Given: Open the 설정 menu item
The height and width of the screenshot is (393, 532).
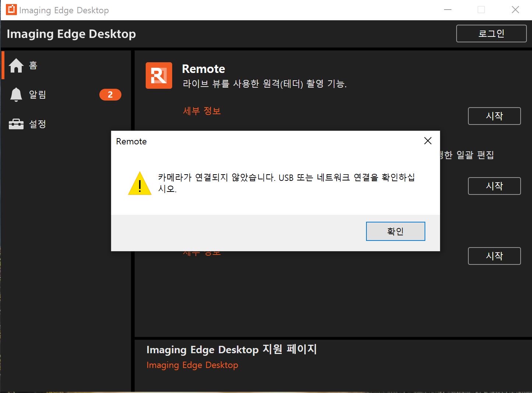Looking at the screenshot, I should pos(66,124).
